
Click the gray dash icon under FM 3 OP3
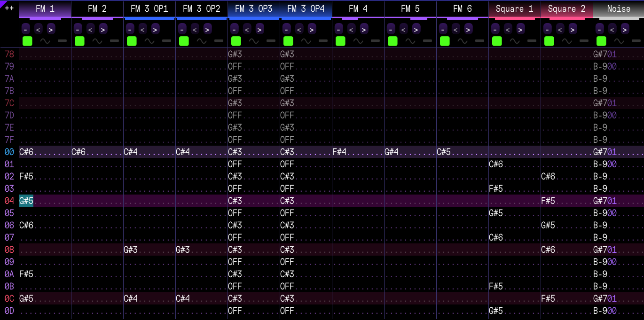point(271,41)
